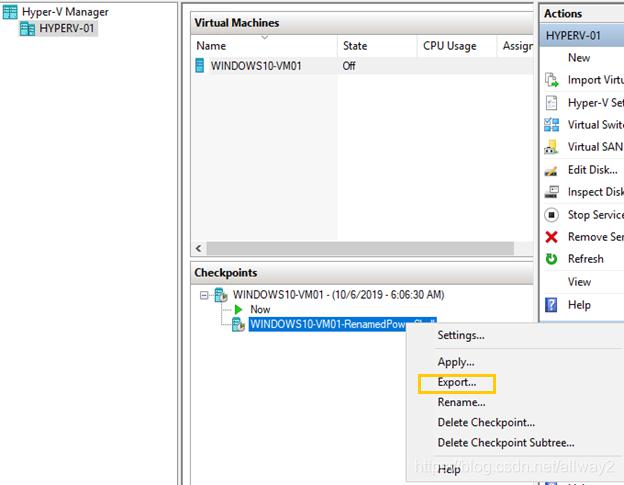
Task: Choose Apply... from the context menu
Action: [x=456, y=362]
